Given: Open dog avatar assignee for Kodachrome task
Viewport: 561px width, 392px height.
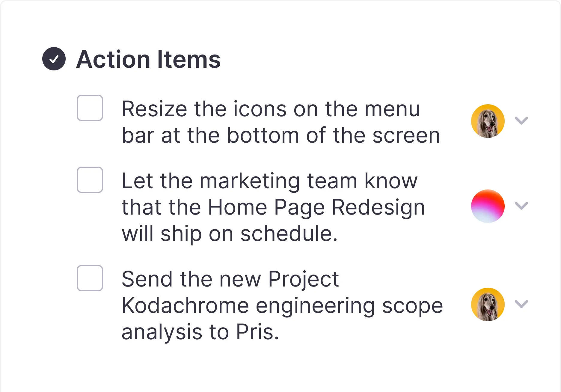Looking at the screenshot, I should pyautogui.click(x=488, y=304).
